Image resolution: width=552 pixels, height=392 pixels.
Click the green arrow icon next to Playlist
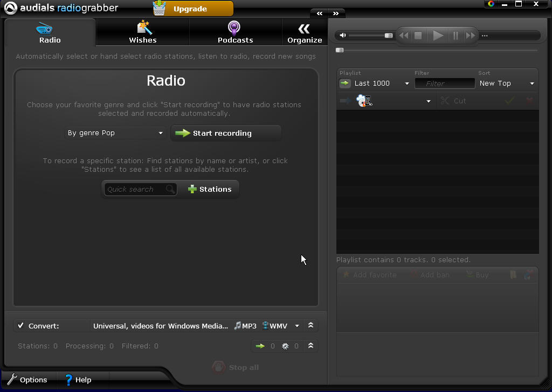[344, 83]
